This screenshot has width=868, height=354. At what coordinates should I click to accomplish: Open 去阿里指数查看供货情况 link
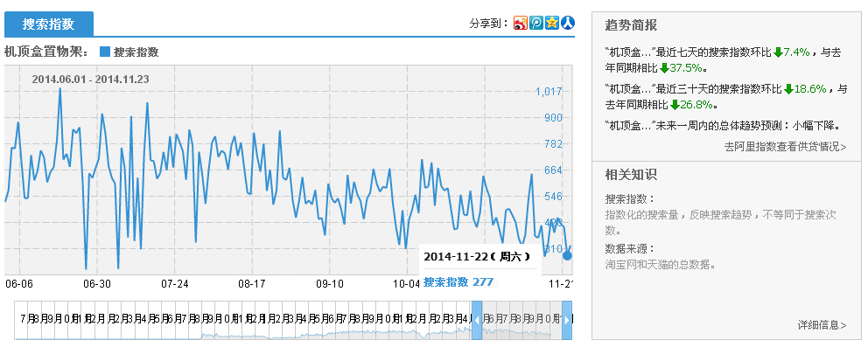[x=785, y=147]
